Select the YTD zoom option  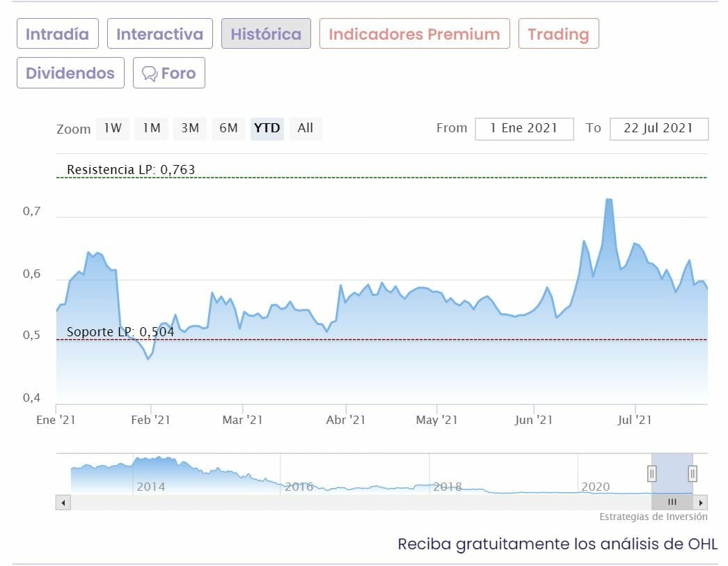[267, 128]
